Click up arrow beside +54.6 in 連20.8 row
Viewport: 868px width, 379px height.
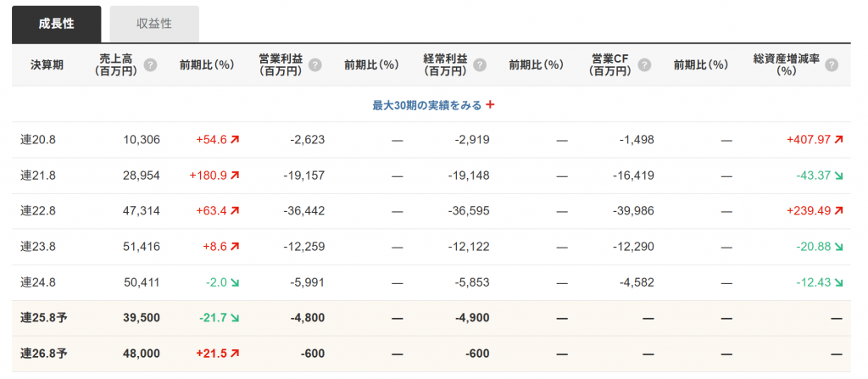(x=235, y=140)
